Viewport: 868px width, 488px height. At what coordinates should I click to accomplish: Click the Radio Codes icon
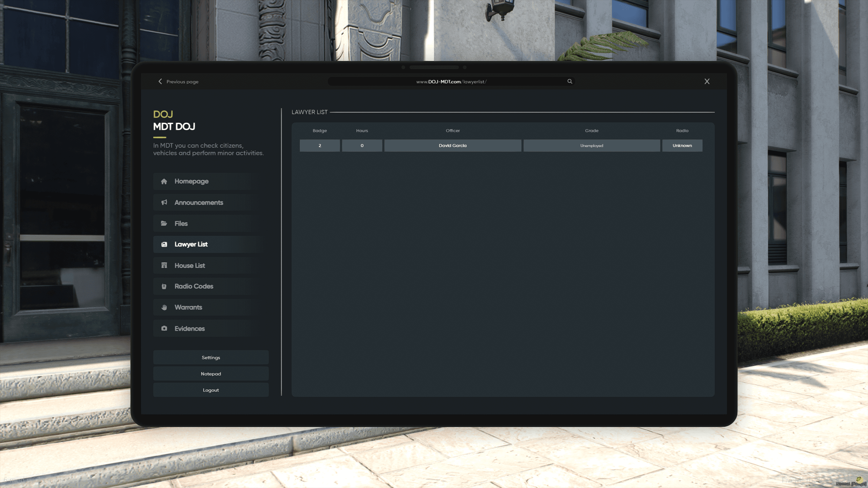(164, 286)
